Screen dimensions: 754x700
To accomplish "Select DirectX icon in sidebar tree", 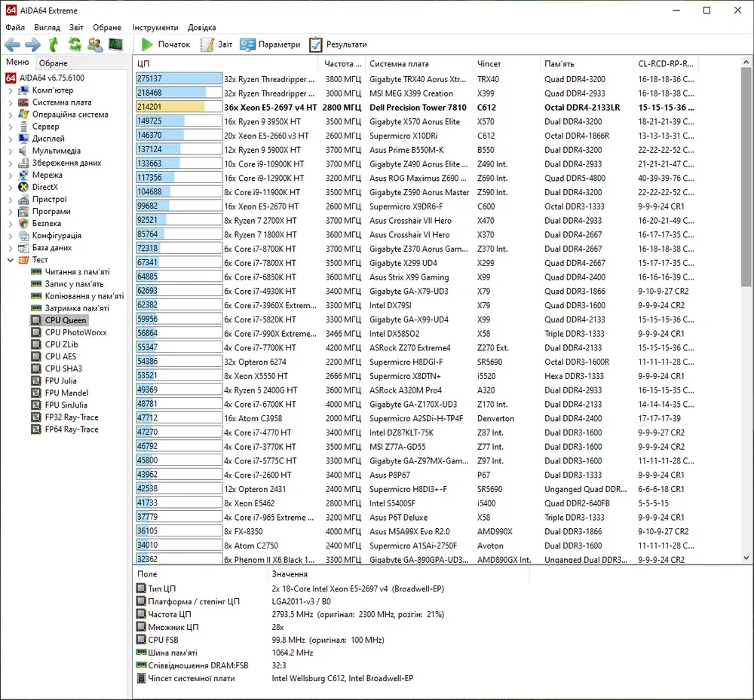I will (23, 187).
